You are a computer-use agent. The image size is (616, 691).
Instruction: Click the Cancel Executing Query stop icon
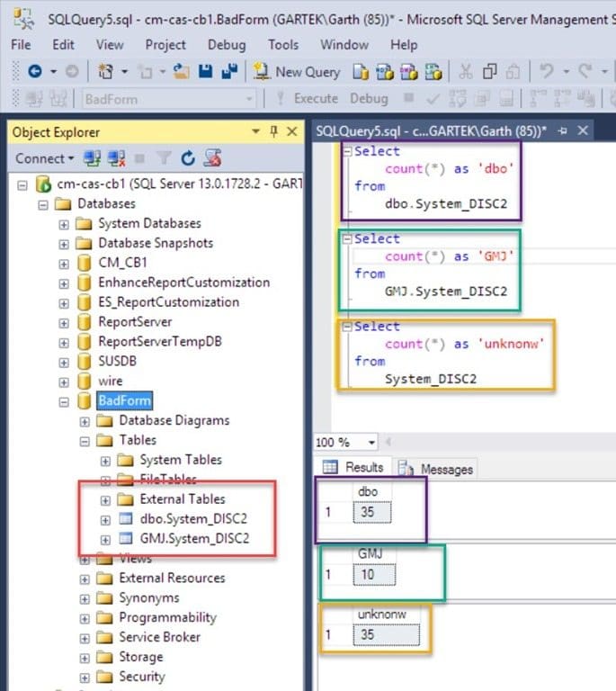point(408,97)
